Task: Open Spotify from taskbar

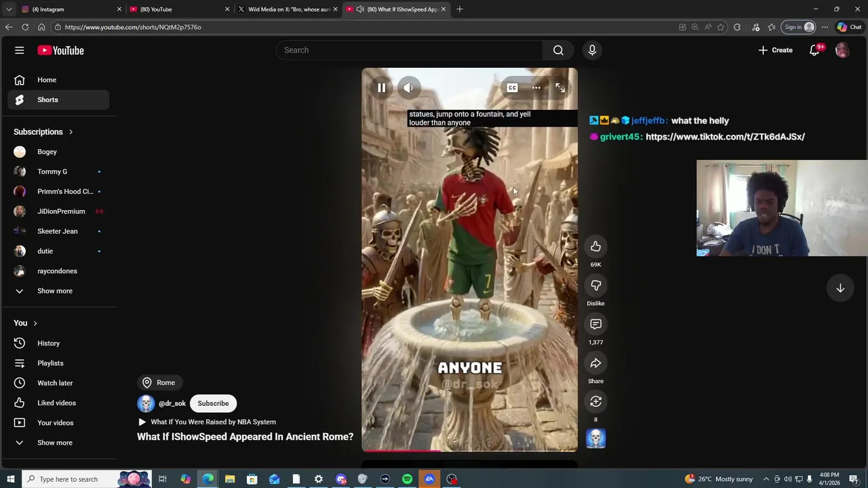Action: click(407, 479)
